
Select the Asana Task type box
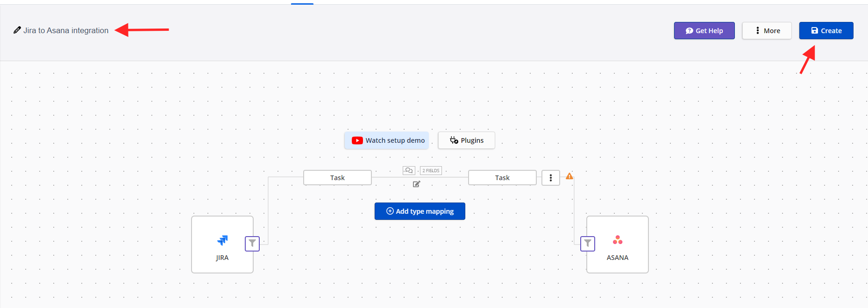click(502, 178)
